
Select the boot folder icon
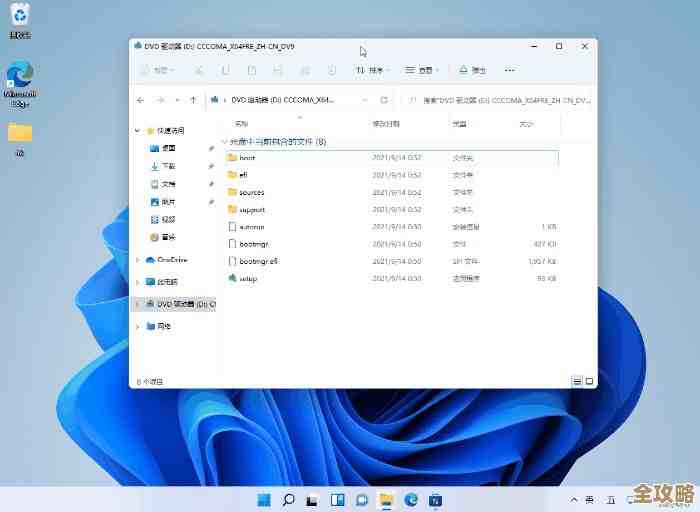point(232,158)
